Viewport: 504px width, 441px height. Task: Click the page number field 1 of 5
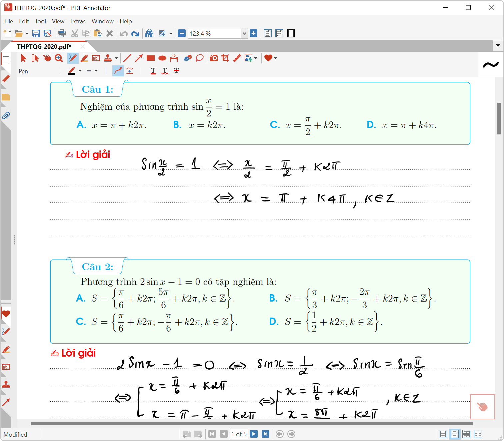click(239, 434)
